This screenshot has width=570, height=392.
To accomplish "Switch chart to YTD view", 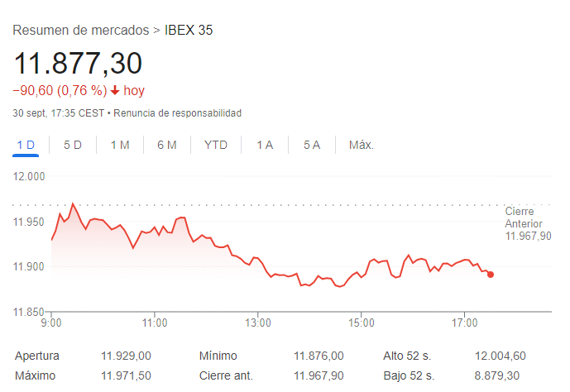I will click(216, 146).
